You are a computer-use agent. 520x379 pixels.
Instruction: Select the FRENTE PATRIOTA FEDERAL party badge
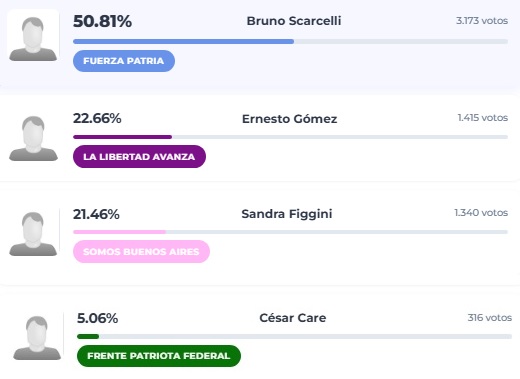coord(159,356)
